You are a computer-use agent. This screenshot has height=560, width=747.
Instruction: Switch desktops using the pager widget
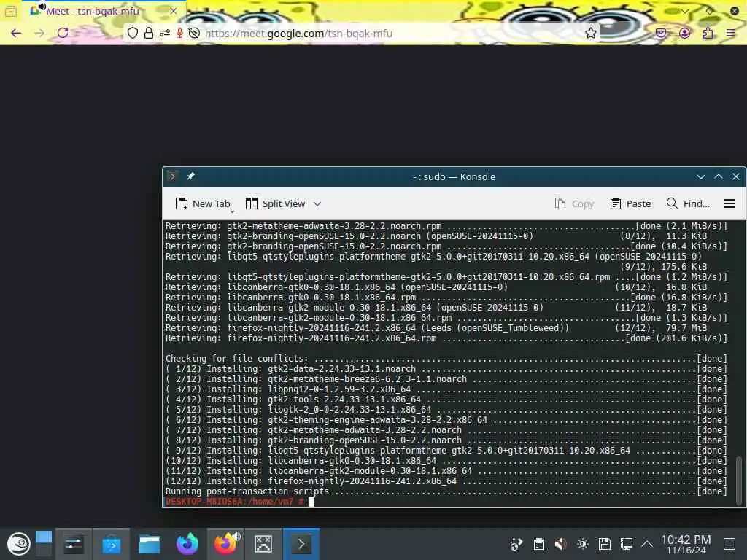(44, 544)
